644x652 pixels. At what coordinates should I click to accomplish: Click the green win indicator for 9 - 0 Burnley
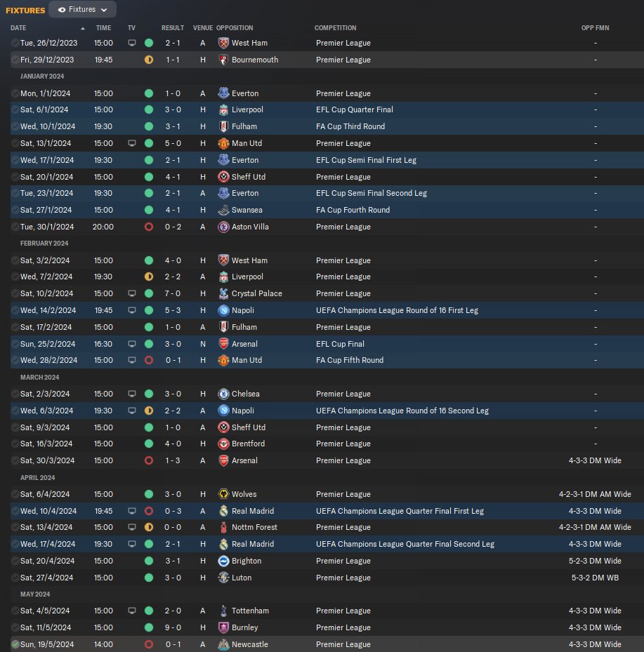click(x=148, y=627)
